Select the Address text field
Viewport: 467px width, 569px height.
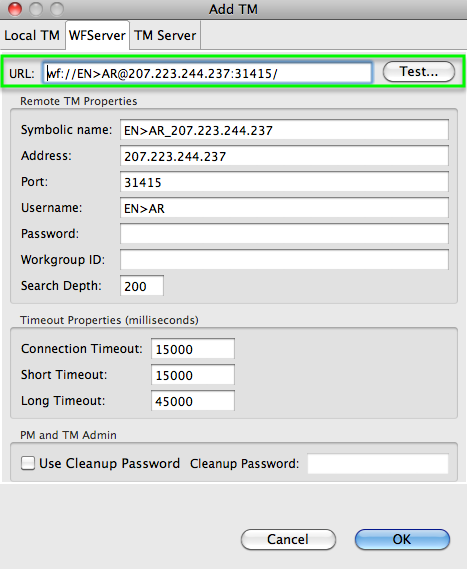(284, 156)
